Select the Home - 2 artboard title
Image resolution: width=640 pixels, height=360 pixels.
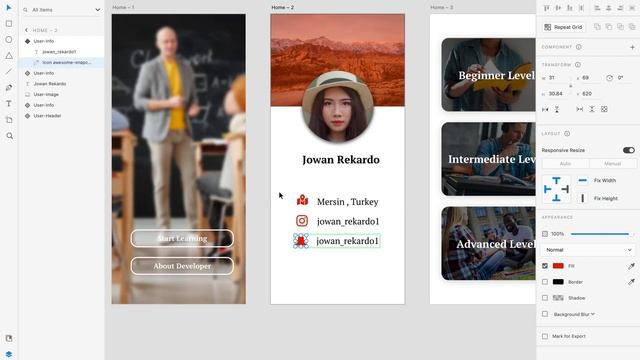tap(282, 7)
